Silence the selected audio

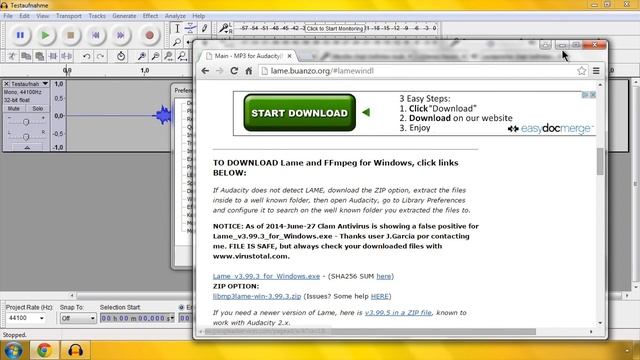point(67,56)
